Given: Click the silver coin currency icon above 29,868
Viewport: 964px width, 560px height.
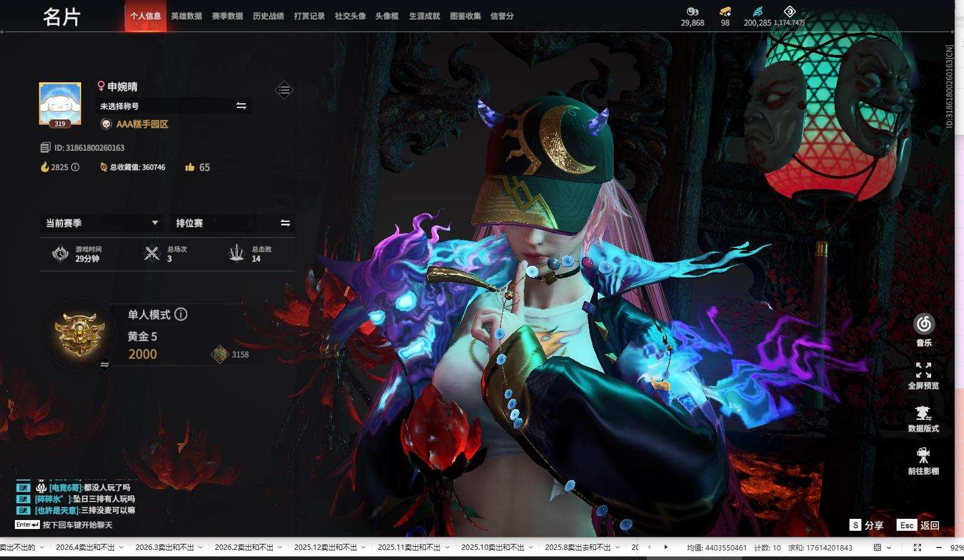Looking at the screenshot, I should pyautogui.click(x=692, y=11).
